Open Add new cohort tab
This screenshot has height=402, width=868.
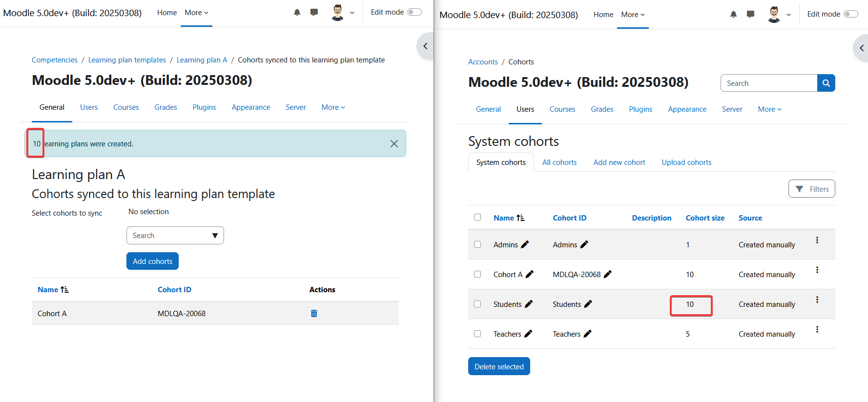click(x=619, y=162)
